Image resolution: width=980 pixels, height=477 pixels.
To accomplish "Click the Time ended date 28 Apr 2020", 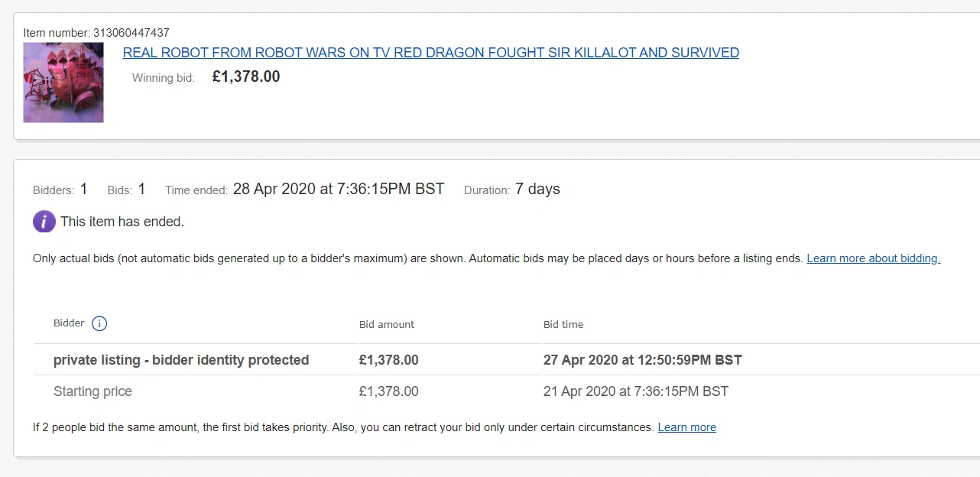I will pos(338,190).
